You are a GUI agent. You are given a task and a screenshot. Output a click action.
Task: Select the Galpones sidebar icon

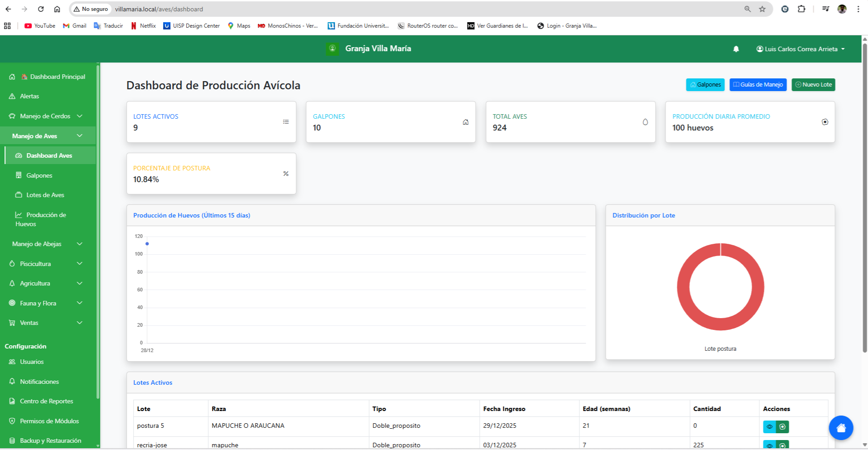click(x=19, y=175)
